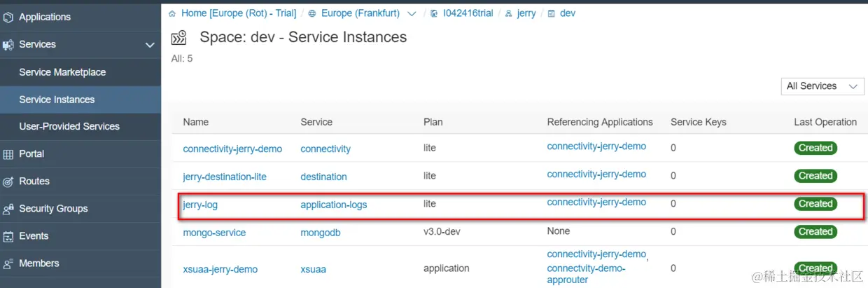868x288 pixels.
Task: Expand the Europe (Frankfurt) region chevron
Action: 412,13
